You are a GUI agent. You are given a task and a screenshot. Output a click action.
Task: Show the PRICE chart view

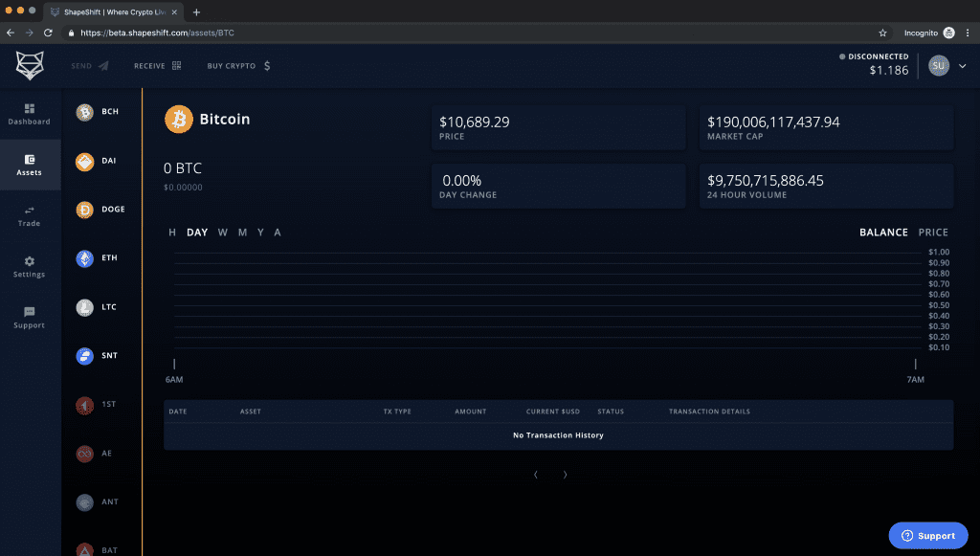coord(933,233)
